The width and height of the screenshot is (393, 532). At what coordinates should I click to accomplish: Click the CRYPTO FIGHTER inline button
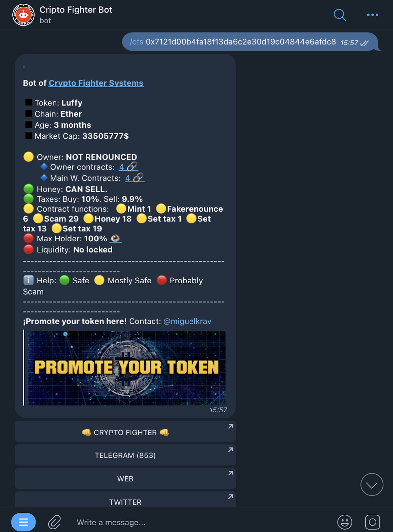125,432
